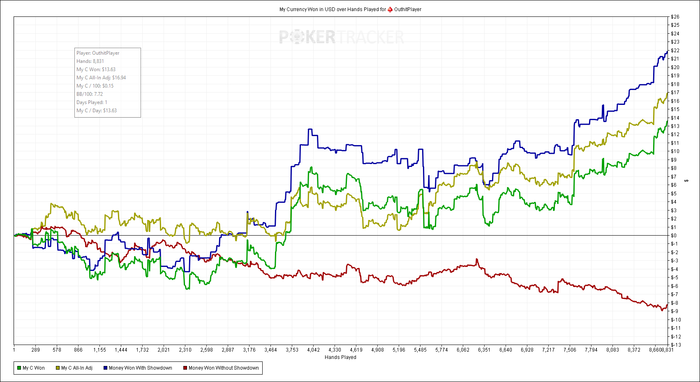Click x-axis tick label '8,083'
This screenshot has height=382, width=700.
[x=613, y=351]
